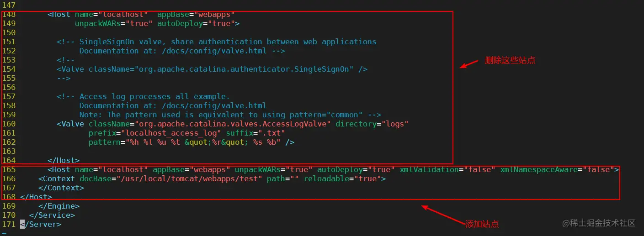Image resolution: width=644 pixels, height=236 pixels.
Task: Click suffix=".txt" attribute
Action: pos(255,133)
